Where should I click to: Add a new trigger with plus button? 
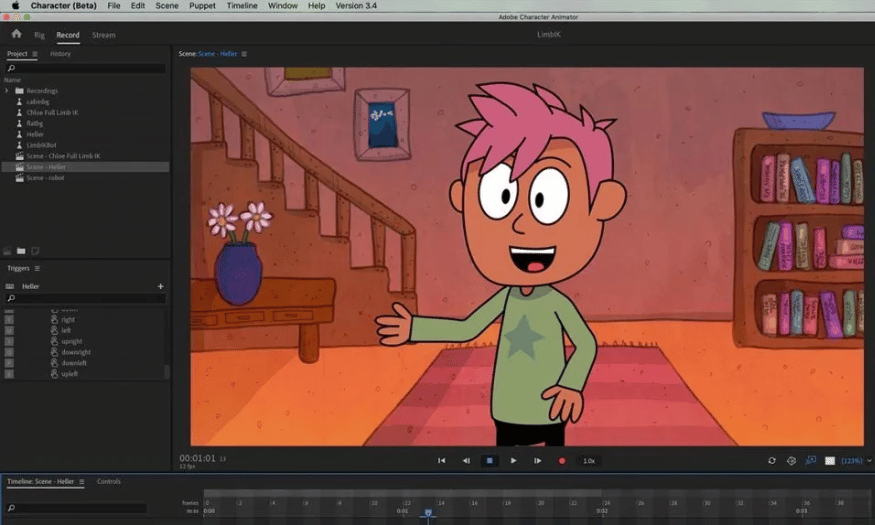pyautogui.click(x=161, y=286)
